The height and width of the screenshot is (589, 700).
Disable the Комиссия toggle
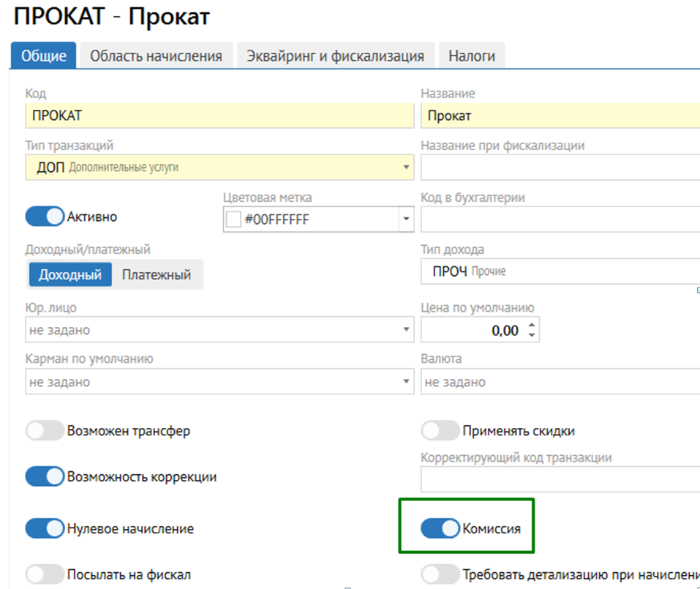(x=440, y=528)
